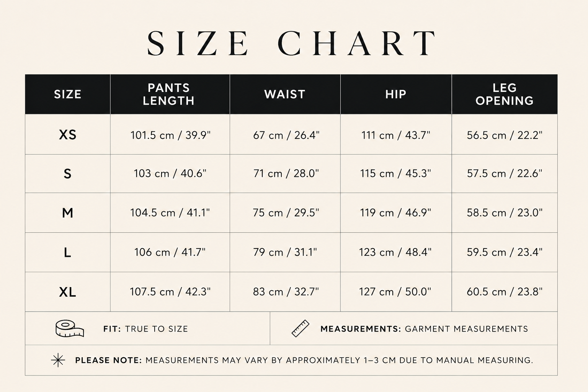
Task: Click the FIT: TRUE TO SIZE text
Action: coord(145,329)
